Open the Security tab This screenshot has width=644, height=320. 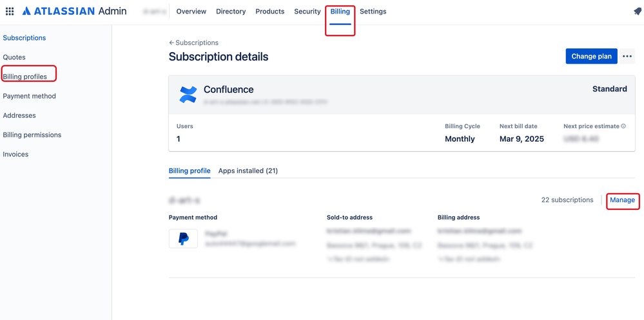(x=307, y=12)
